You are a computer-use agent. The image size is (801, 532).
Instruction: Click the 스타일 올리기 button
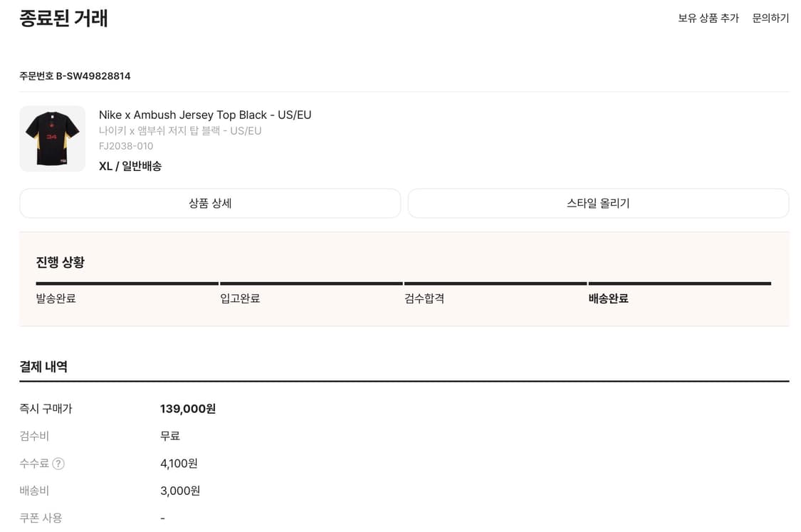(597, 203)
